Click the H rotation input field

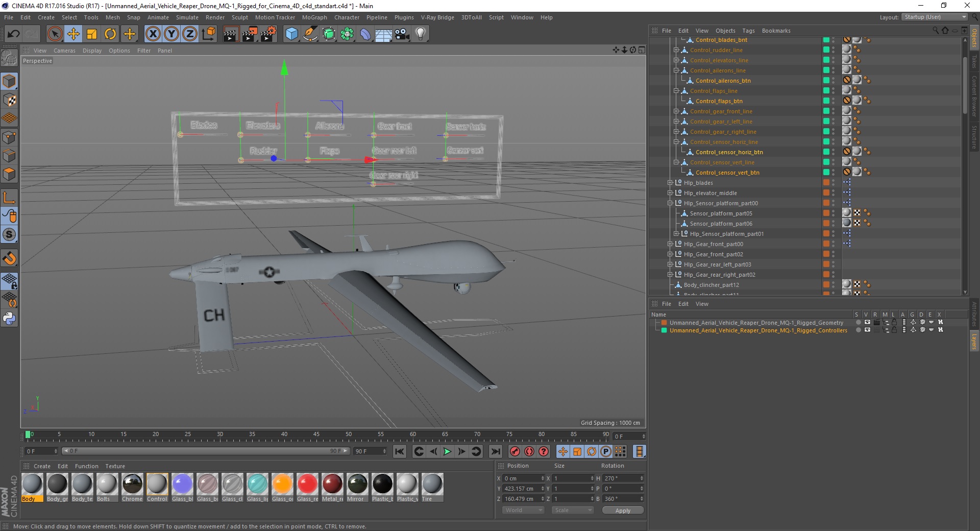(x=623, y=478)
